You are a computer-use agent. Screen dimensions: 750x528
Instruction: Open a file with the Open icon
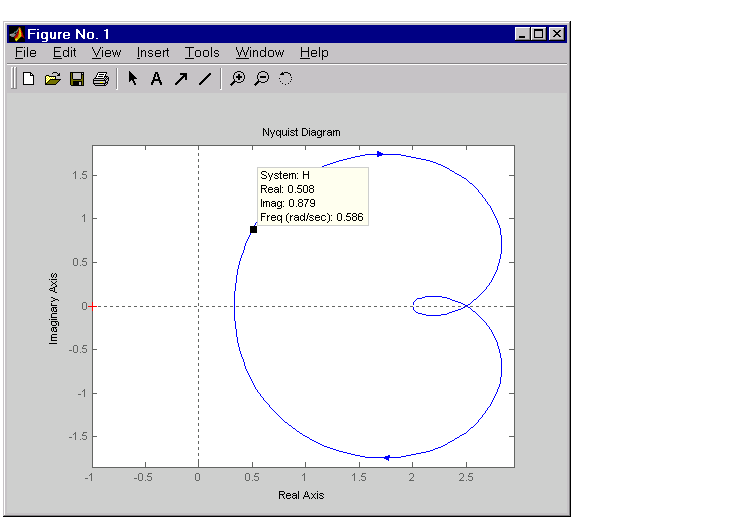pyautogui.click(x=53, y=79)
